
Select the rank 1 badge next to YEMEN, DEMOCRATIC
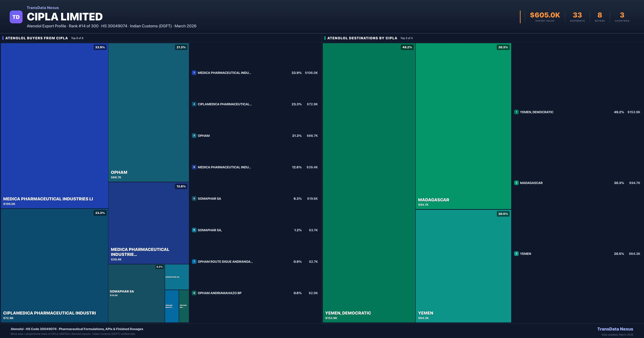pyautogui.click(x=516, y=112)
